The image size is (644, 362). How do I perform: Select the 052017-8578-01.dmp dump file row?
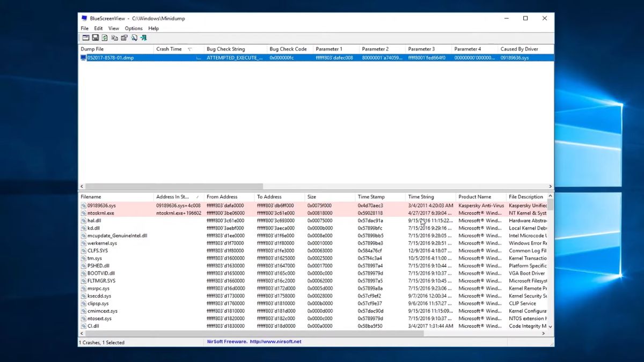point(316,57)
